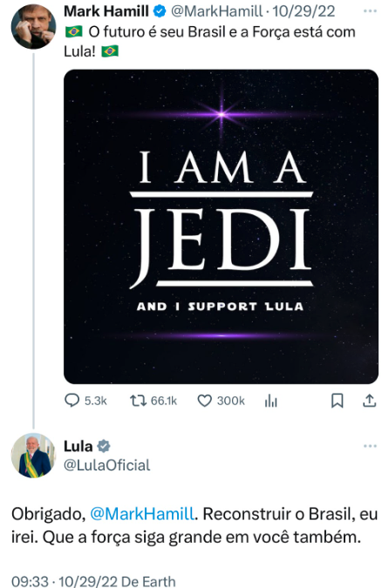Open more options on Lula's reply
The height and width of the screenshot is (588, 389).
(x=370, y=446)
